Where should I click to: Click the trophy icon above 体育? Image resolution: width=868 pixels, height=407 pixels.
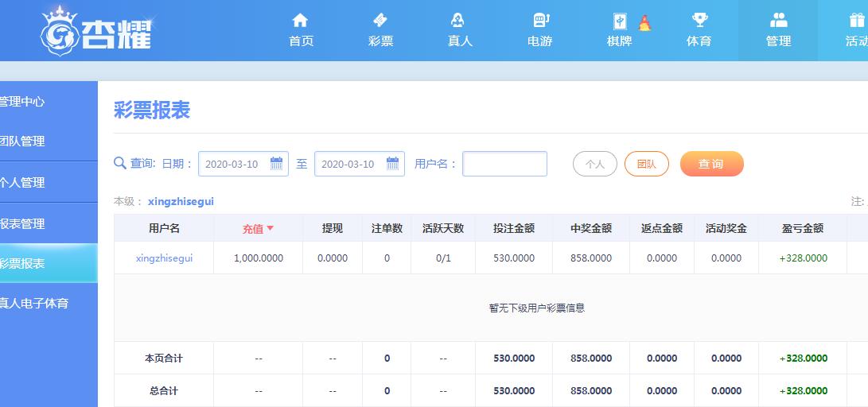(x=699, y=21)
